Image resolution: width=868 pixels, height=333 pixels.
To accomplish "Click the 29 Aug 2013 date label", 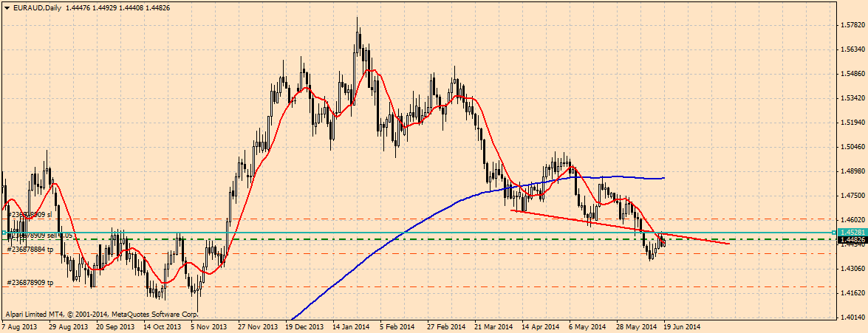I will [68, 327].
